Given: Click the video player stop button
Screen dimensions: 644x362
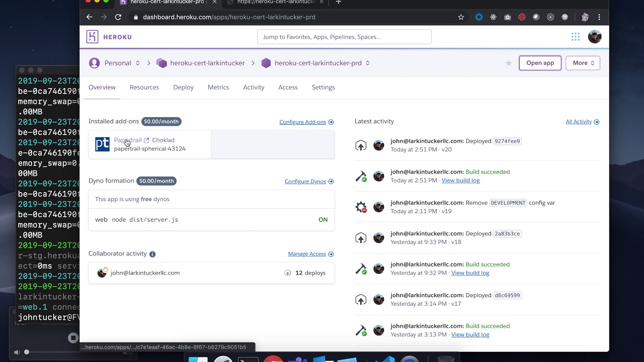Looking at the screenshot, I should (73, 338).
